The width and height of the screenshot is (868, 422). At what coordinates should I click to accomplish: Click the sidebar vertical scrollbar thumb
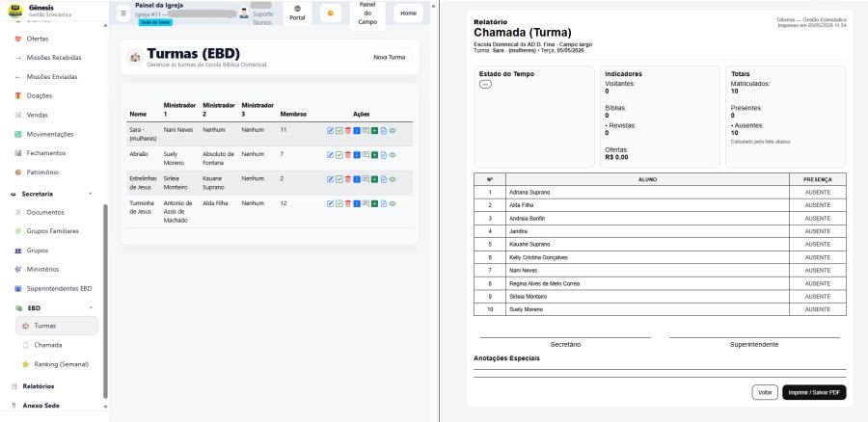[x=105, y=302]
